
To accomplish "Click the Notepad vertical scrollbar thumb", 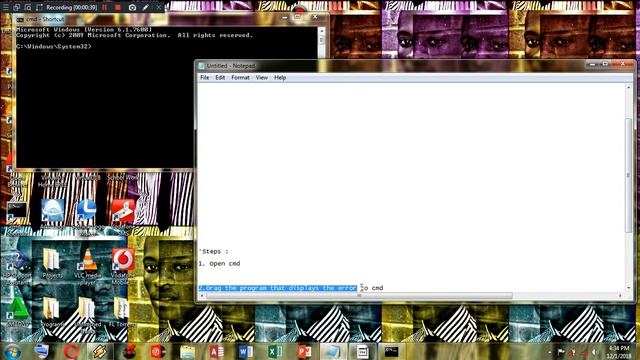I will point(628,176).
